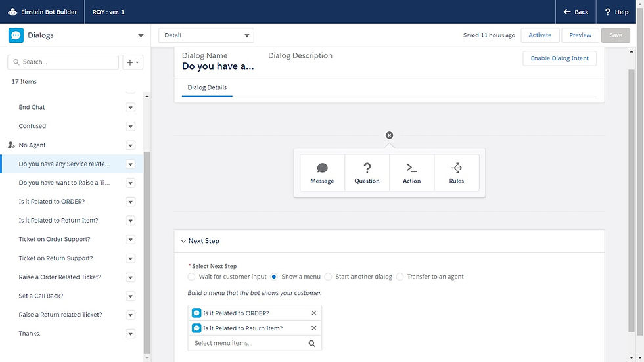
Task: Select 'Show a menu' option
Action: (x=274, y=277)
